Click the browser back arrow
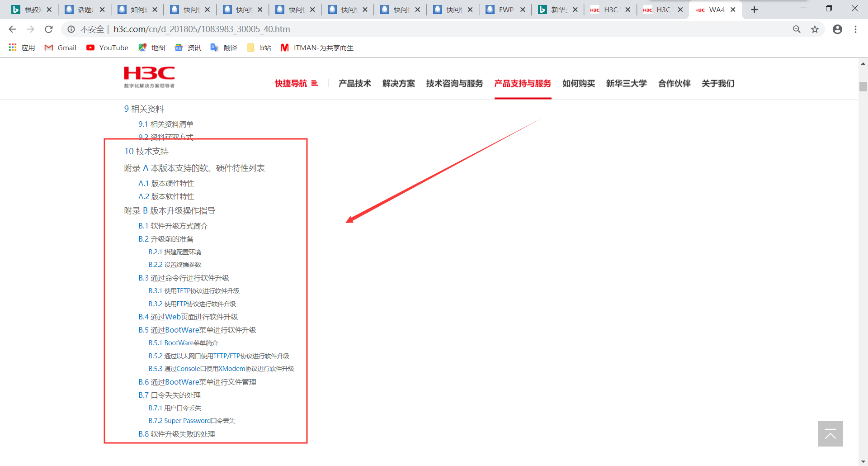The width and height of the screenshot is (868, 466). point(12,29)
